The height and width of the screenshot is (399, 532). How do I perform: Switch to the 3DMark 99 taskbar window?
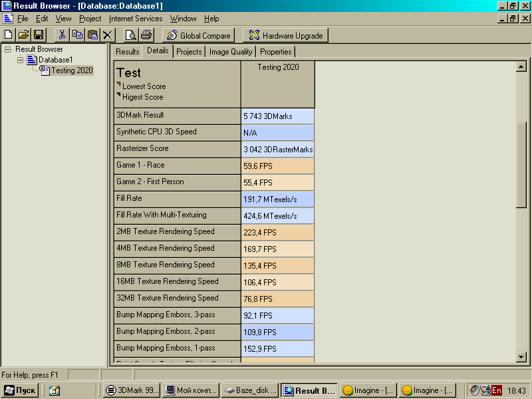[132, 390]
